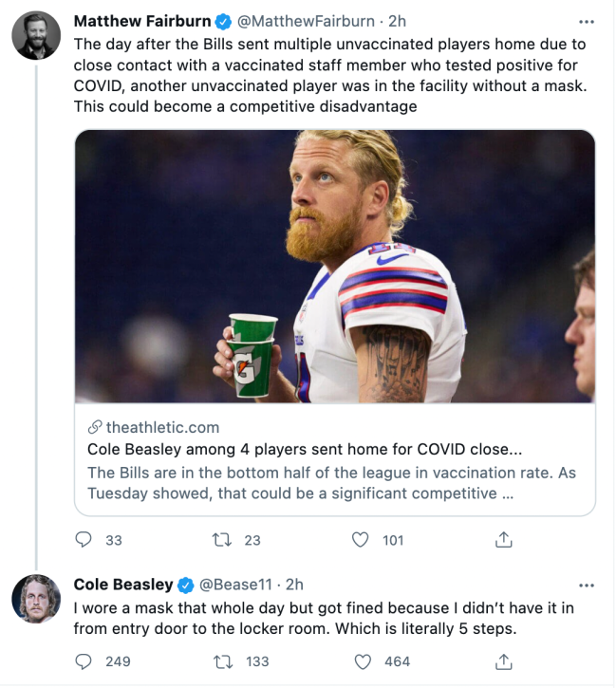Viewport: 616px width, 688px height.
Task: Share Matthew Fairburn's tweet
Action: [504, 540]
